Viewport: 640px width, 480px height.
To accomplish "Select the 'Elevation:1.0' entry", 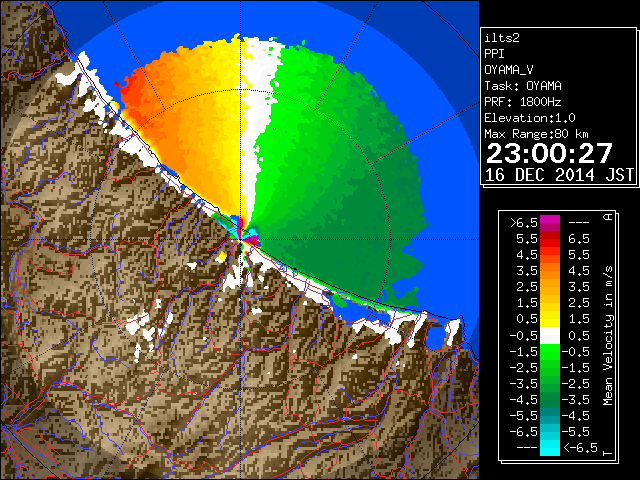I will pyautogui.click(x=530, y=118).
